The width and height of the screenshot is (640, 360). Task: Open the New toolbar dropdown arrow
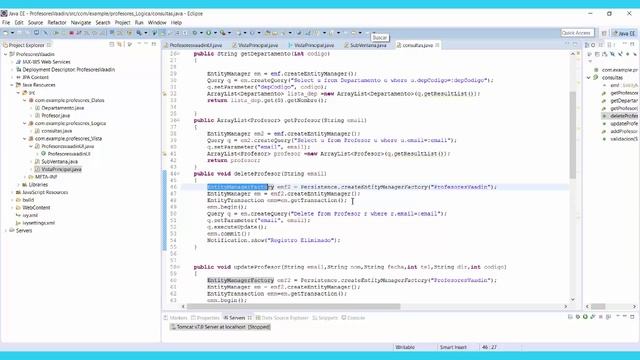12,33
